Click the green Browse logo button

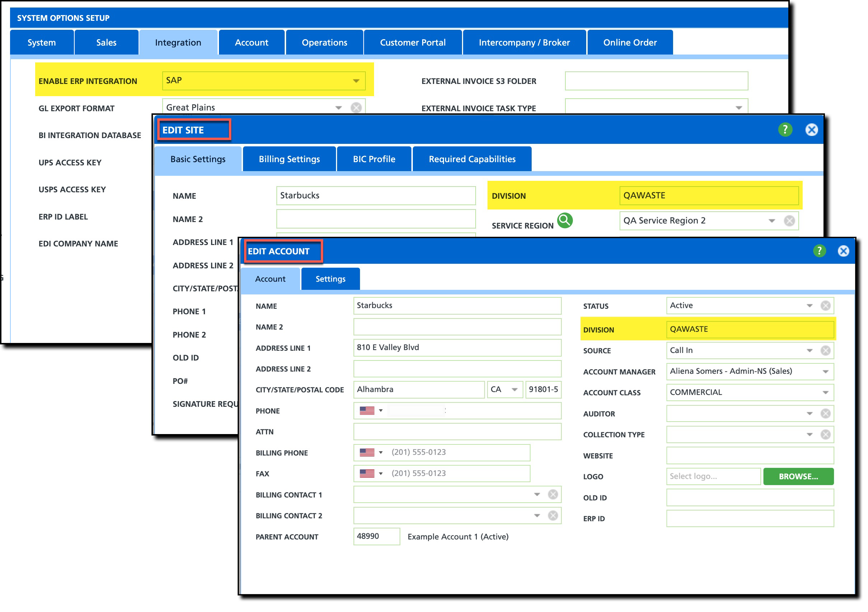point(798,477)
